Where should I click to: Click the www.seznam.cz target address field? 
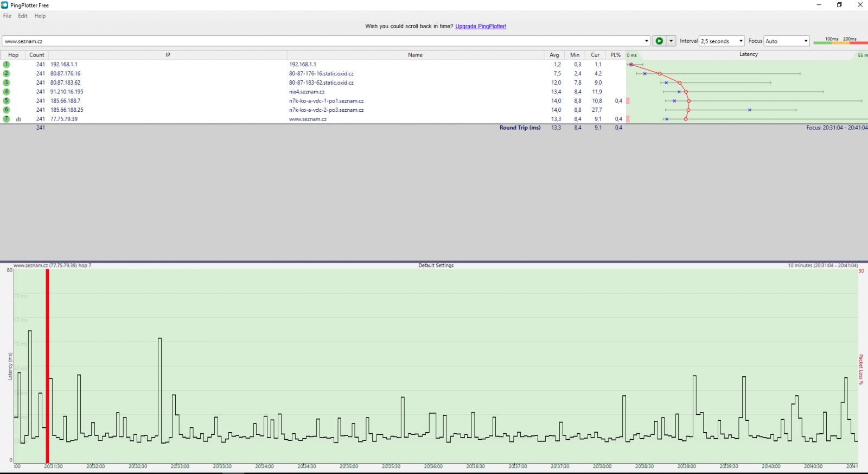point(320,41)
